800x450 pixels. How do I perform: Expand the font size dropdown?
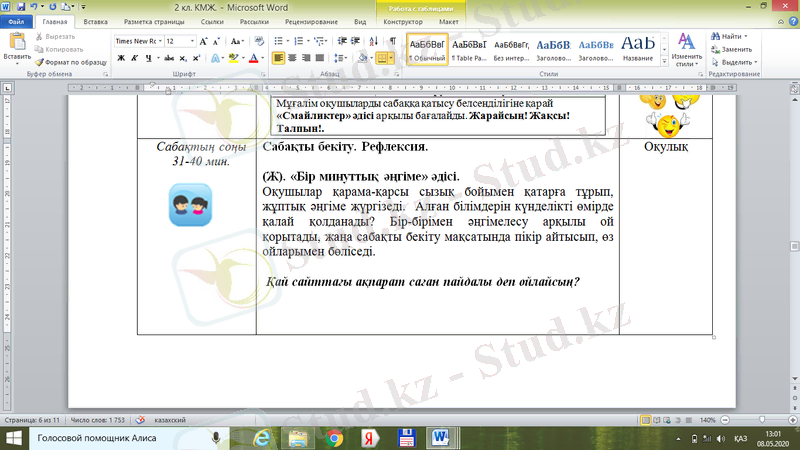[x=192, y=41]
